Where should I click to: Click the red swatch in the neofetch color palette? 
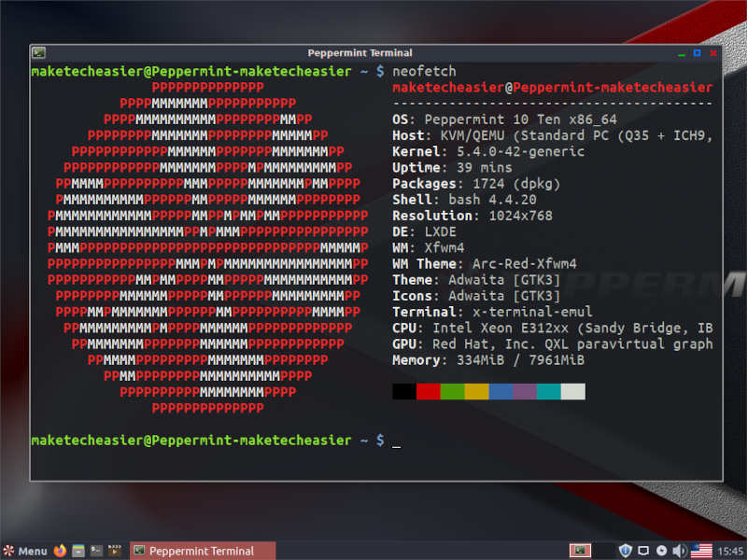(427, 391)
